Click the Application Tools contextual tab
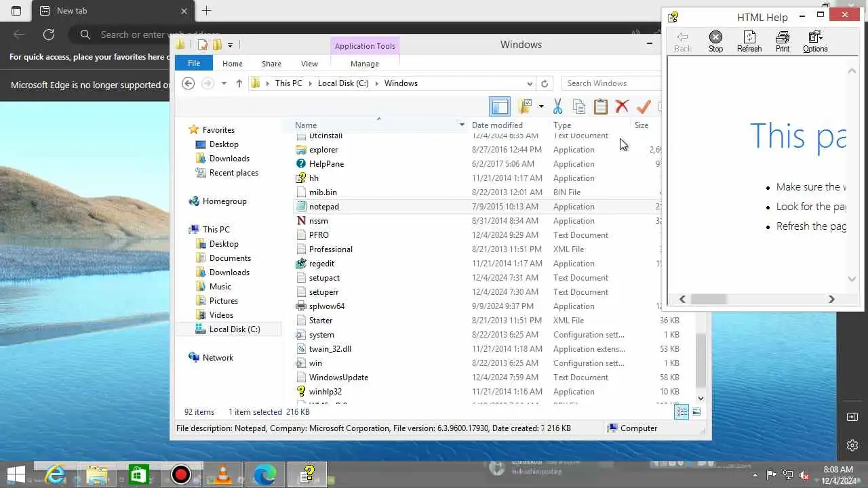Screen dimensions: 868x488 point(365,46)
